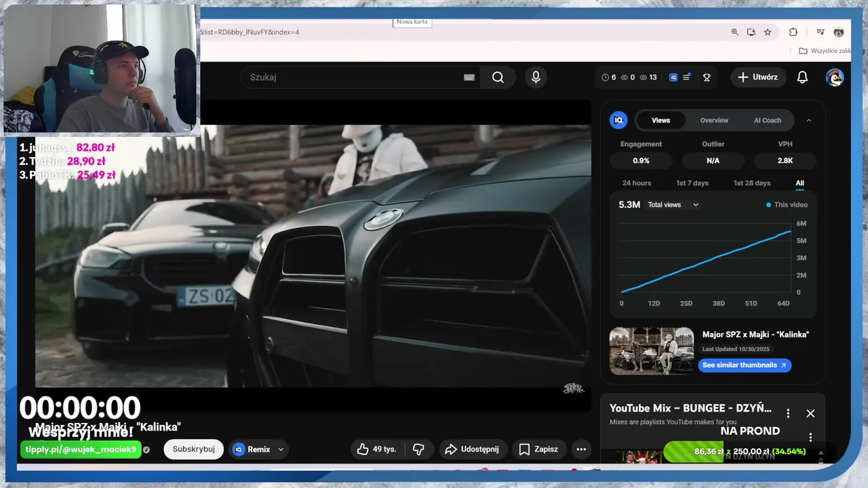
Task: Open the notifications bell
Action: coord(802,77)
